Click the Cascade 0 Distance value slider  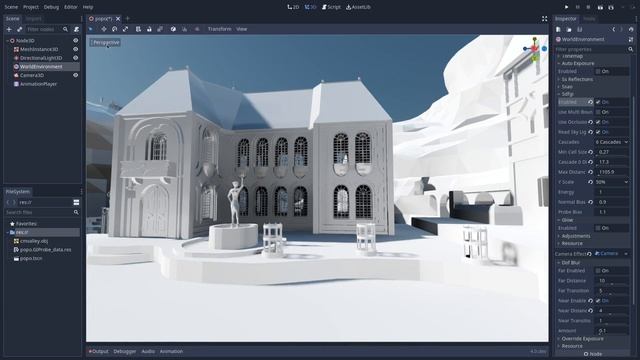[611, 162]
